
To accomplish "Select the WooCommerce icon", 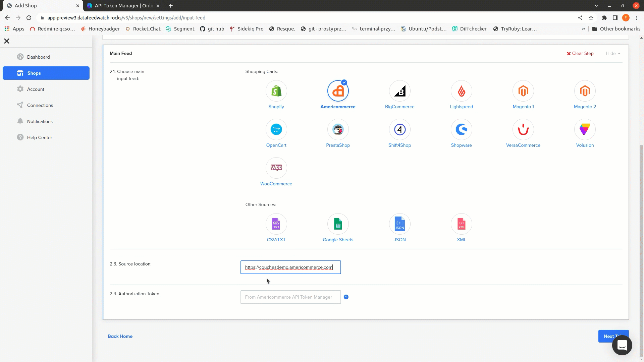I will pos(276,168).
